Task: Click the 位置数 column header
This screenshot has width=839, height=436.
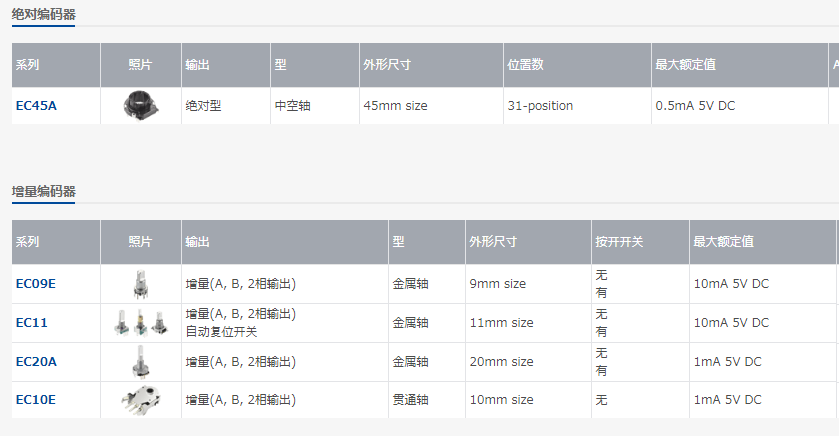Action: (x=525, y=65)
